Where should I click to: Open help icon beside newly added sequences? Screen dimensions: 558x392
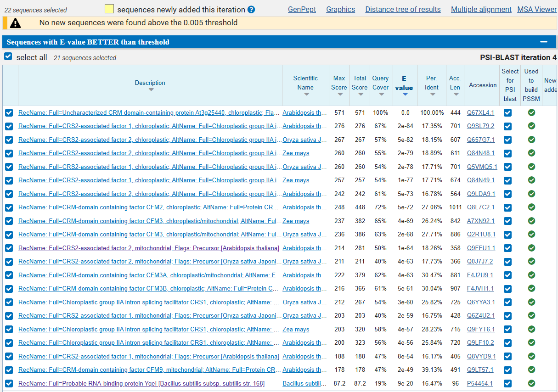click(x=251, y=9)
